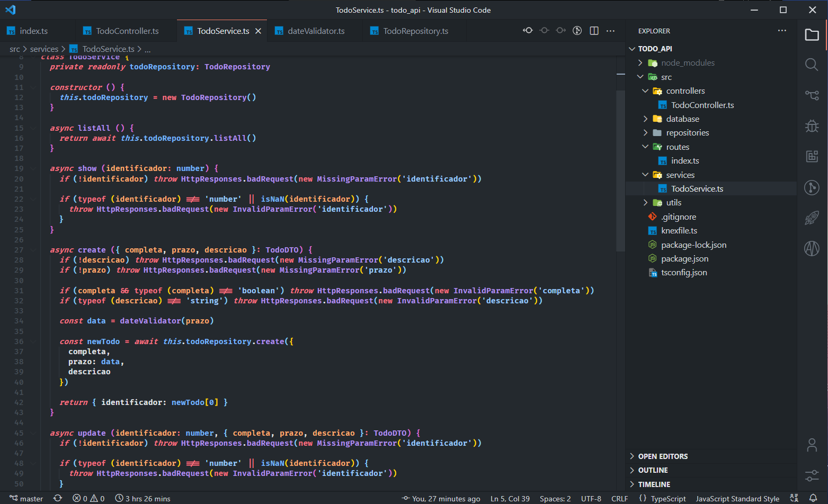Click the VS Code logo icon
This screenshot has width=828, height=504.
pyautogui.click(x=10, y=10)
